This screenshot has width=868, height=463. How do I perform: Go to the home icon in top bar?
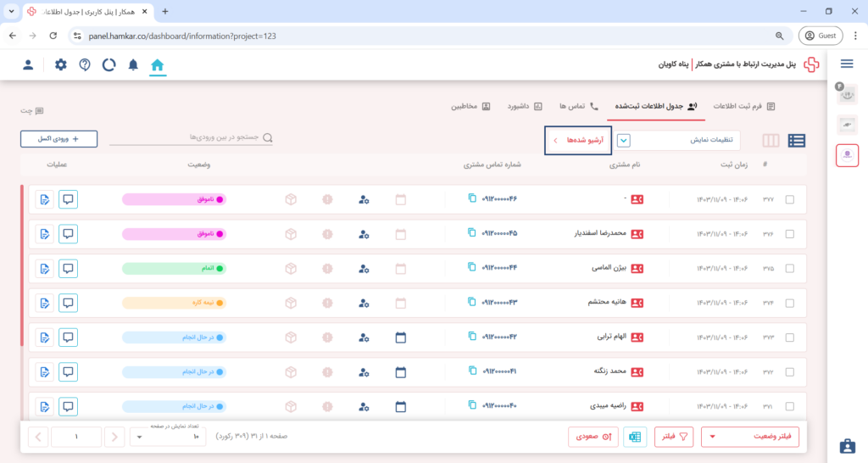(x=157, y=65)
